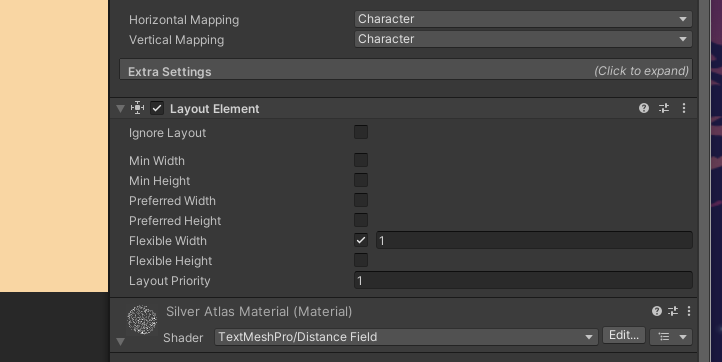Open the Shader TextMeshPro/Distance Field dropdown

[406, 337]
